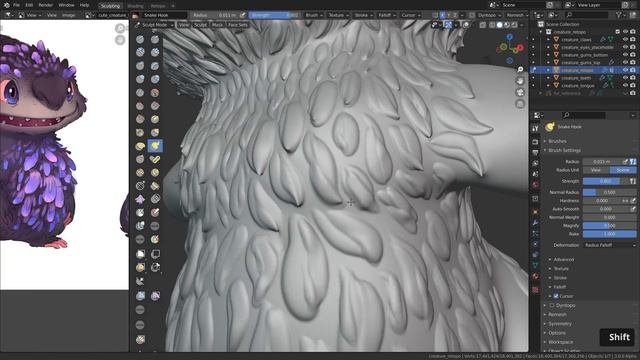Expand the Symmetry panel
640x360 pixels.
coord(560,324)
